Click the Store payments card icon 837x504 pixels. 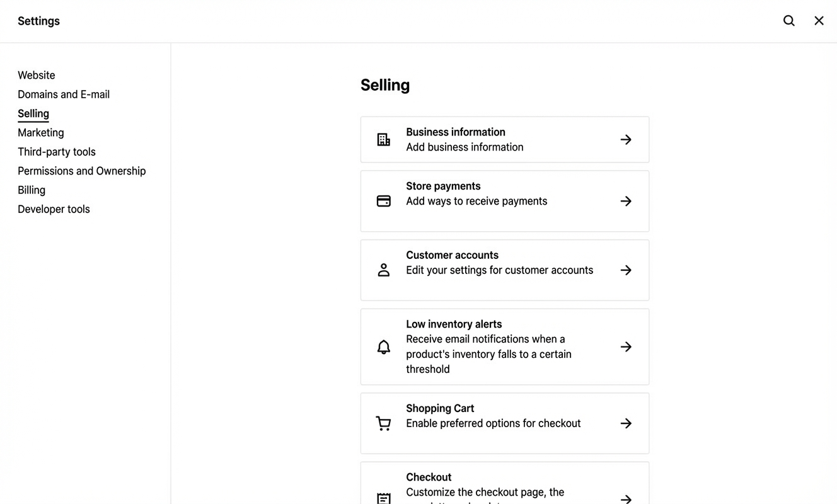pos(384,201)
